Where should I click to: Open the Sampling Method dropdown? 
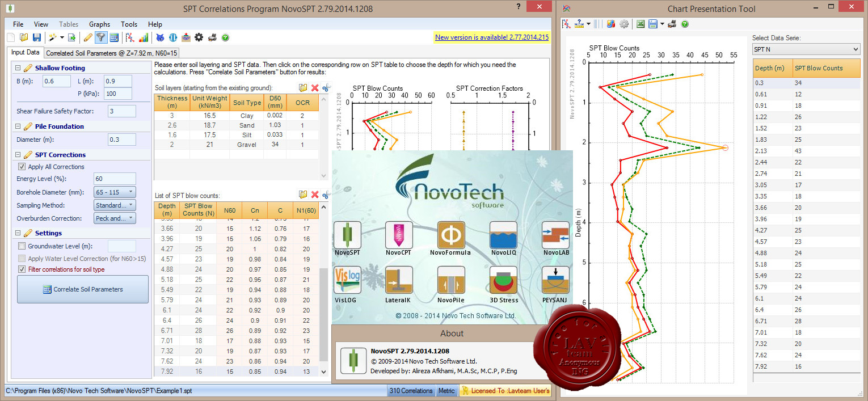[115, 205]
